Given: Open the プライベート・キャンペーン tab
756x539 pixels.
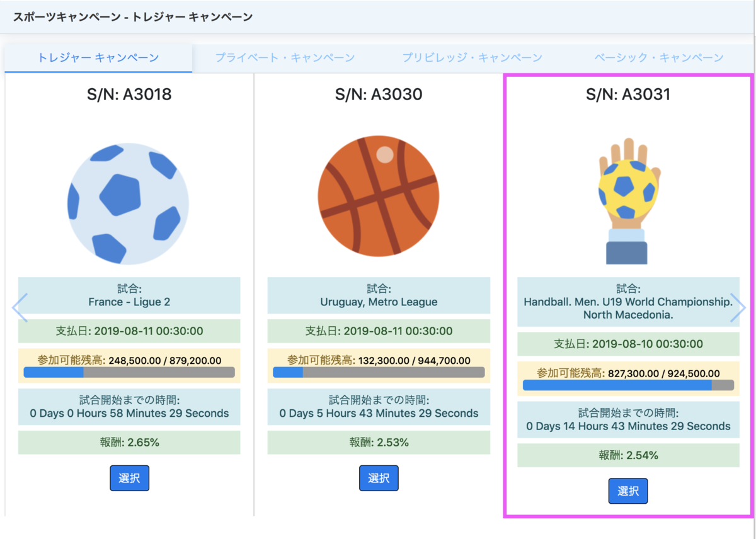Looking at the screenshot, I should pyautogui.click(x=285, y=58).
